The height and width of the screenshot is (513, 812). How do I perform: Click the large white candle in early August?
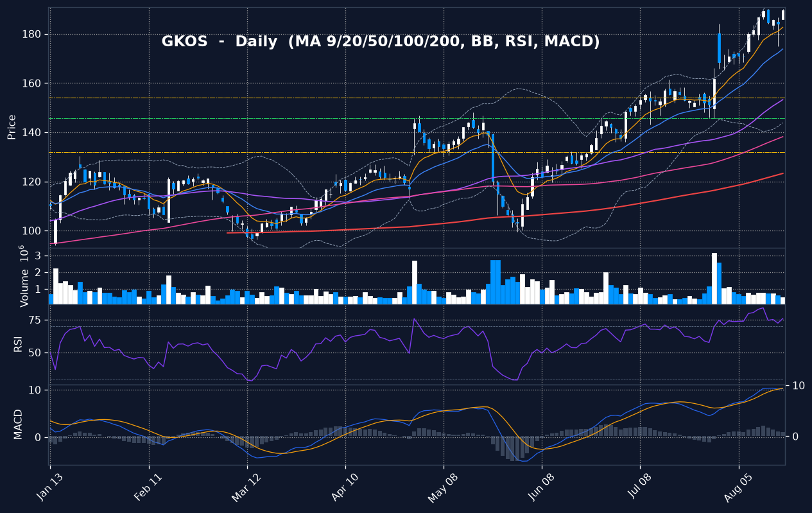[x=714, y=94]
